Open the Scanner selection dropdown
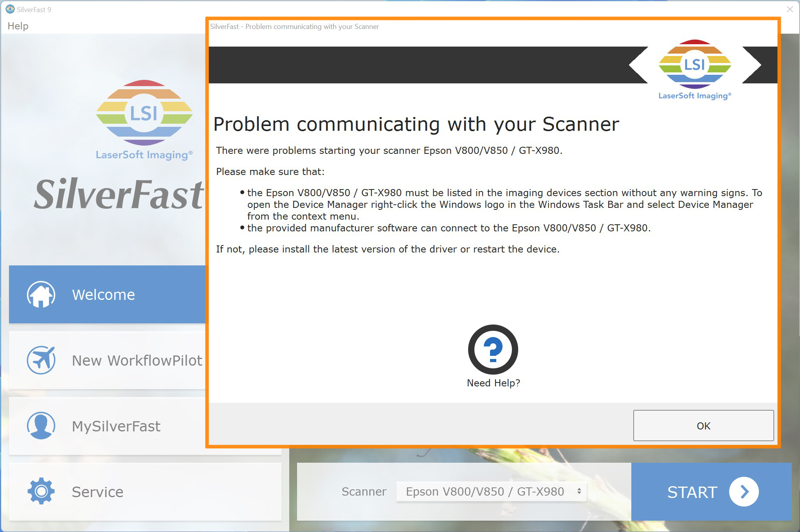800x532 pixels. [491, 491]
